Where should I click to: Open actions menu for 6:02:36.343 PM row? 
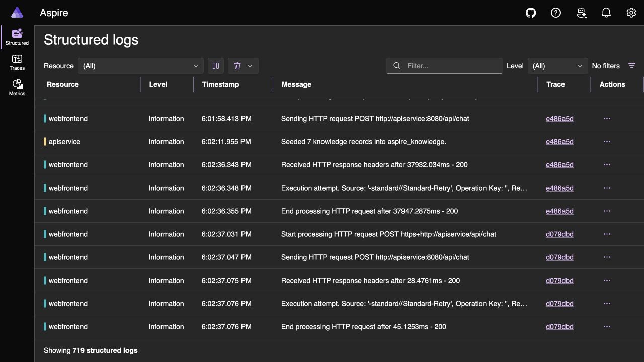[607, 165]
